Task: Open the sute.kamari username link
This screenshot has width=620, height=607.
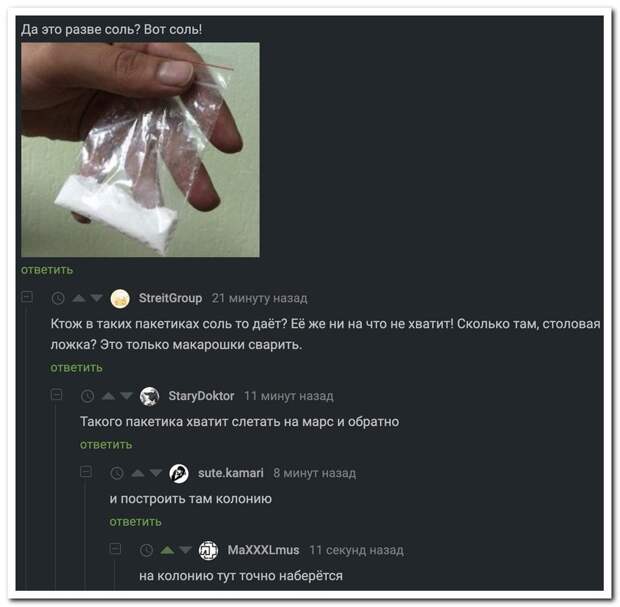Action: pos(231,473)
